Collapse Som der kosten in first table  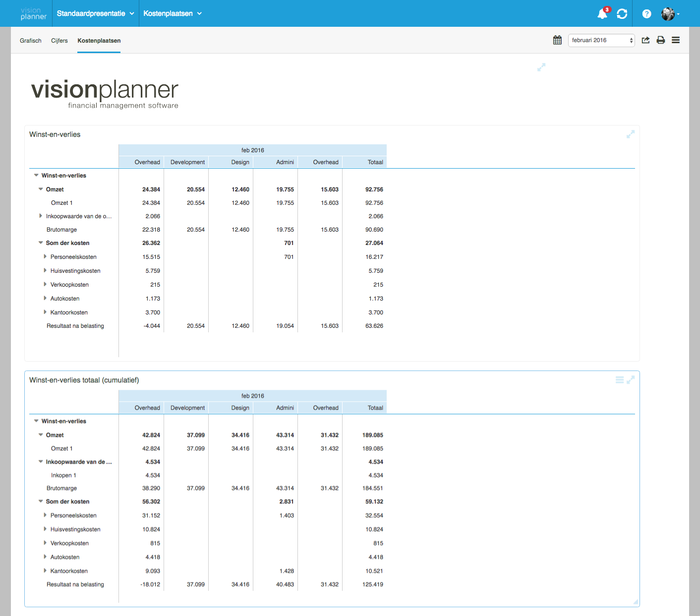(x=41, y=243)
